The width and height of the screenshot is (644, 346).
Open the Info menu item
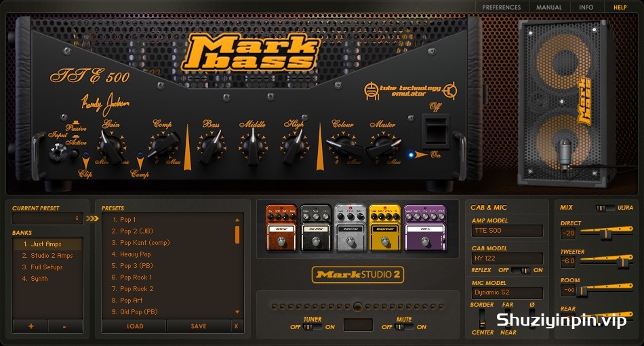586,7
